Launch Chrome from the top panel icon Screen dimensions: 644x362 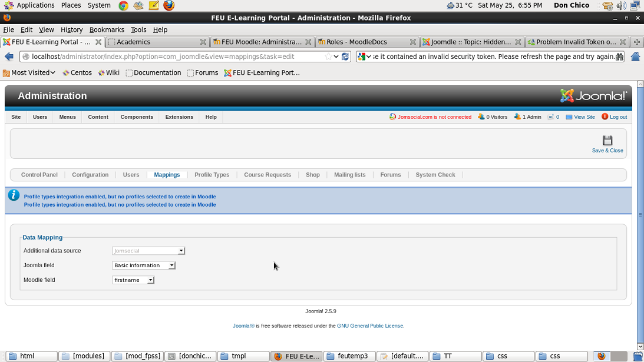click(123, 6)
